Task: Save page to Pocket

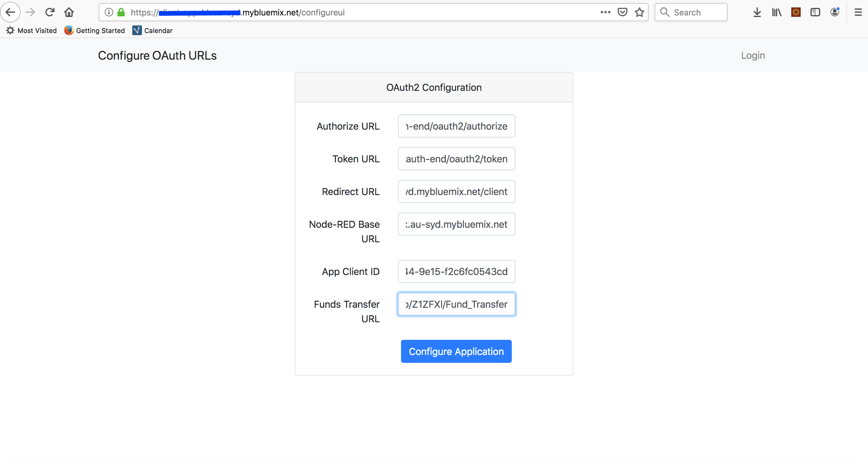Action: (x=622, y=12)
